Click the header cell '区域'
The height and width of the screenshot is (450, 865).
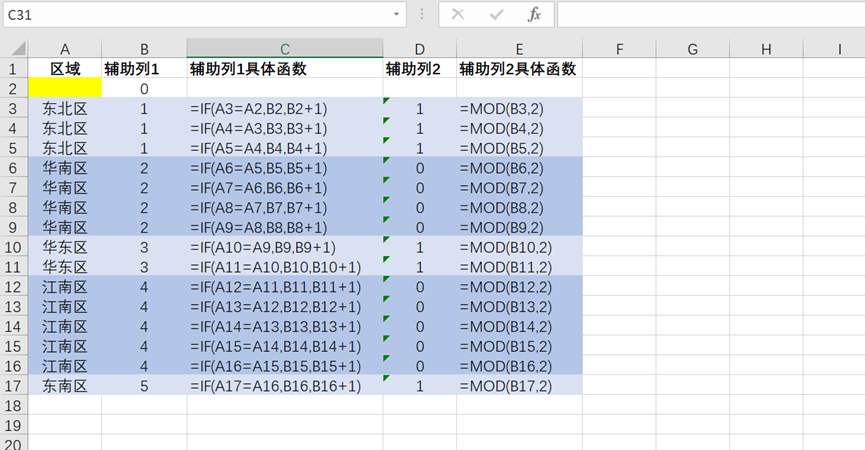[x=65, y=68]
